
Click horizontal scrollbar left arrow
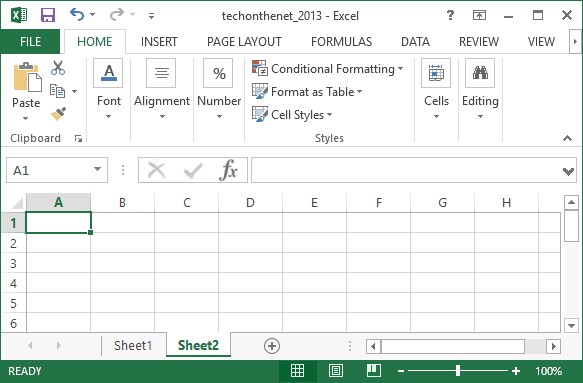[x=373, y=347]
